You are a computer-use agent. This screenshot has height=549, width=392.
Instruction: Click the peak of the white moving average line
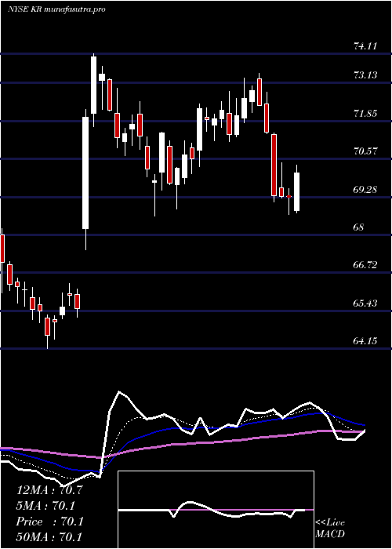[x=119, y=392]
